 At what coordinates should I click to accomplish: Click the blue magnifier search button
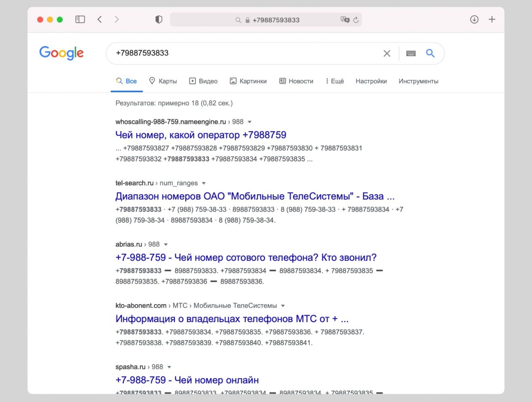(430, 53)
